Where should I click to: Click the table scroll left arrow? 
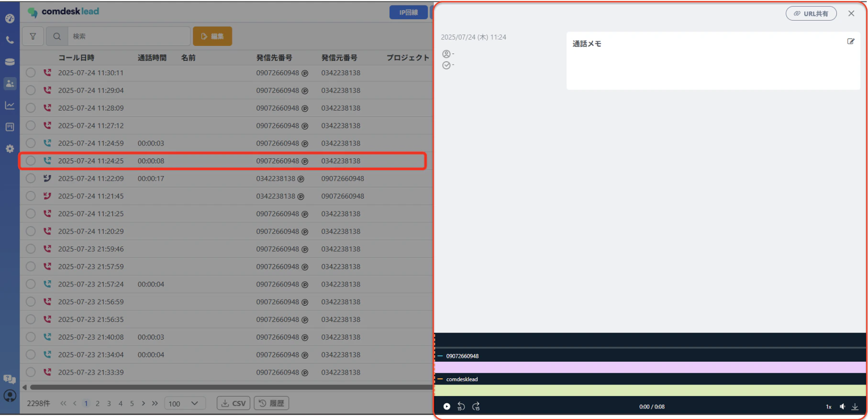coord(24,387)
